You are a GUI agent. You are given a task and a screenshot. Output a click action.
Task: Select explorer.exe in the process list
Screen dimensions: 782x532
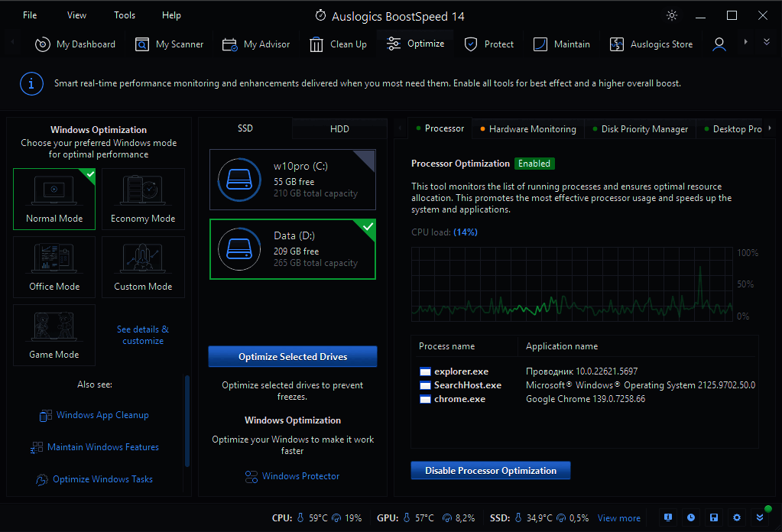pyautogui.click(x=461, y=371)
